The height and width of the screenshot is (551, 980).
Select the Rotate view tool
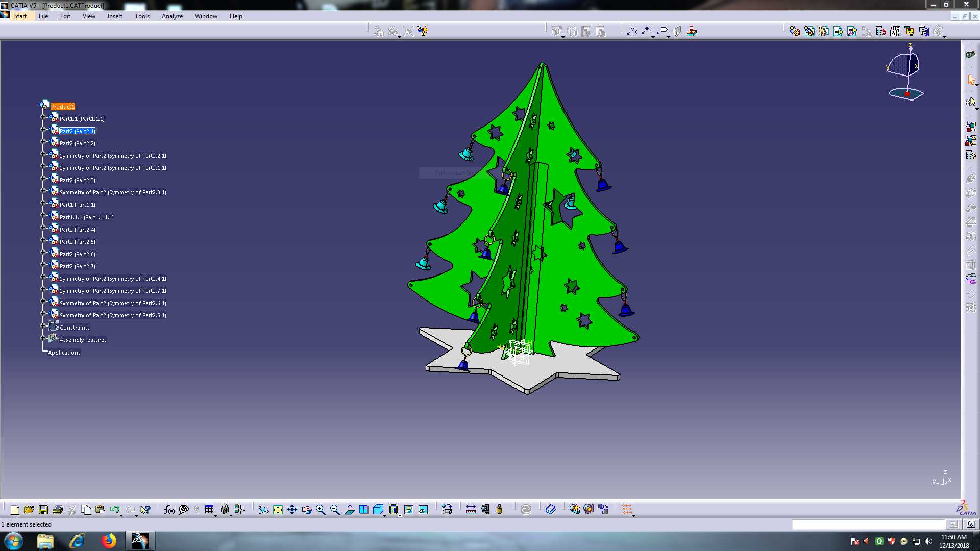[x=306, y=509]
